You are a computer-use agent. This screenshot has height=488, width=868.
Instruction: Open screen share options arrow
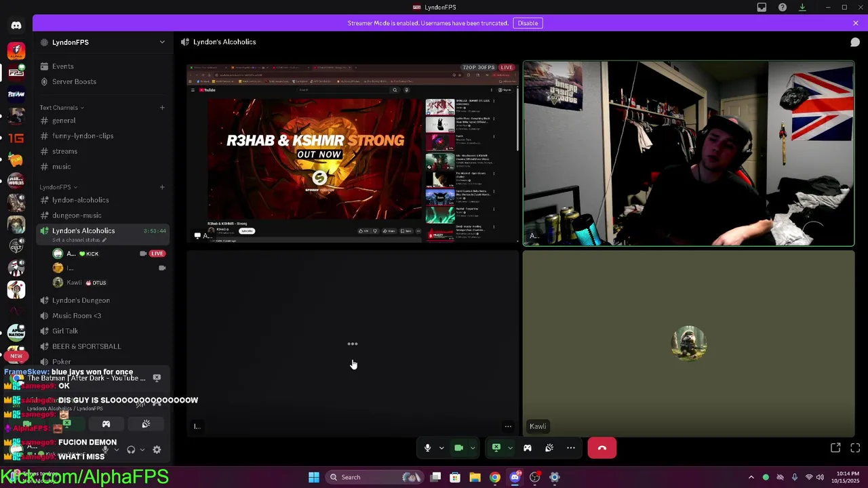coord(510,448)
